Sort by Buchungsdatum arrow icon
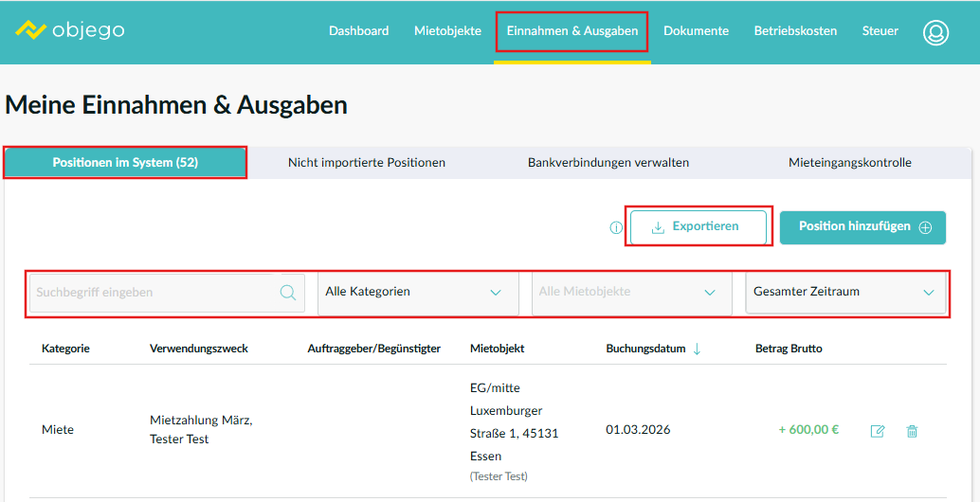Viewport: 980px width, 502px height. pyautogui.click(x=698, y=349)
